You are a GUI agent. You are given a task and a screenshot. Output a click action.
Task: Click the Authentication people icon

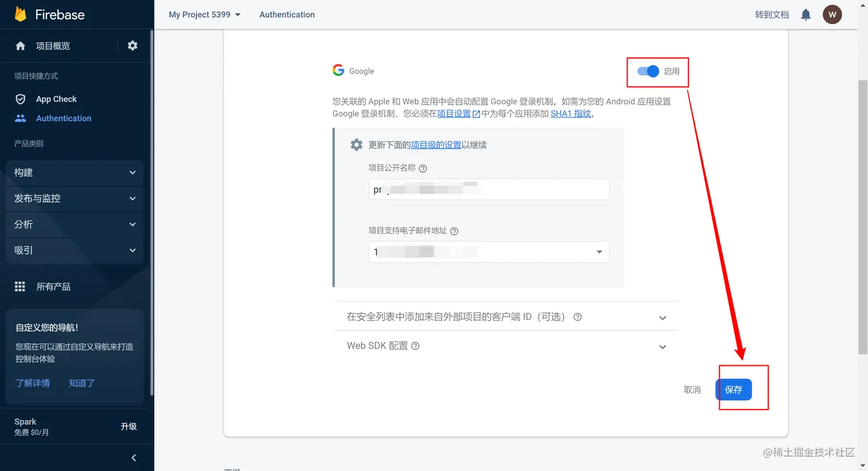(x=20, y=118)
